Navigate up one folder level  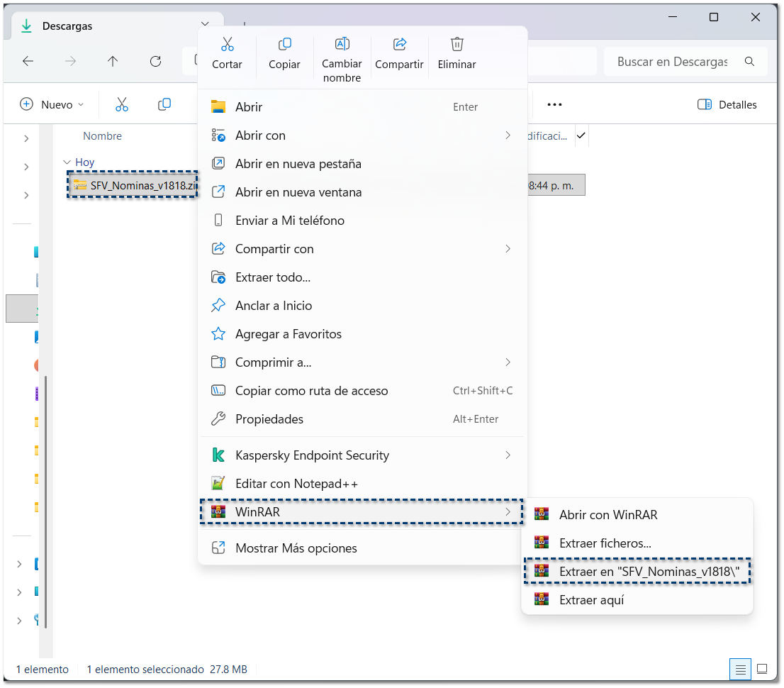113,62
